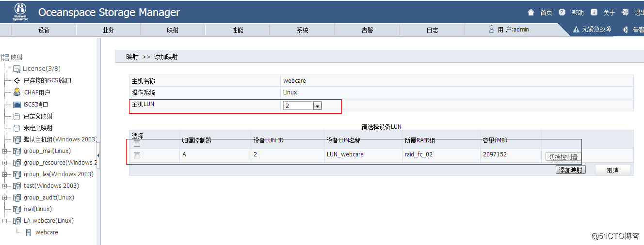644x245 pixels.
Task: Click 映射 in the breadcrumb path
Action: pyautogui.click(x=132, y=57)
